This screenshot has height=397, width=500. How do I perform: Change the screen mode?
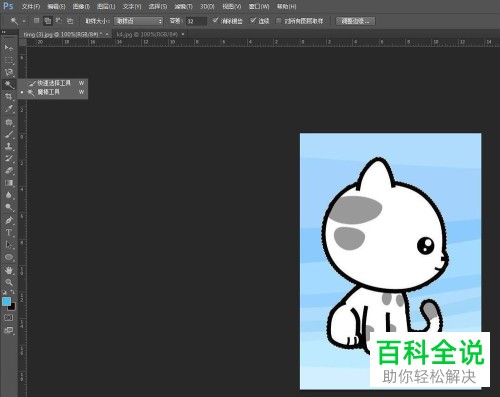coord(9,330)
